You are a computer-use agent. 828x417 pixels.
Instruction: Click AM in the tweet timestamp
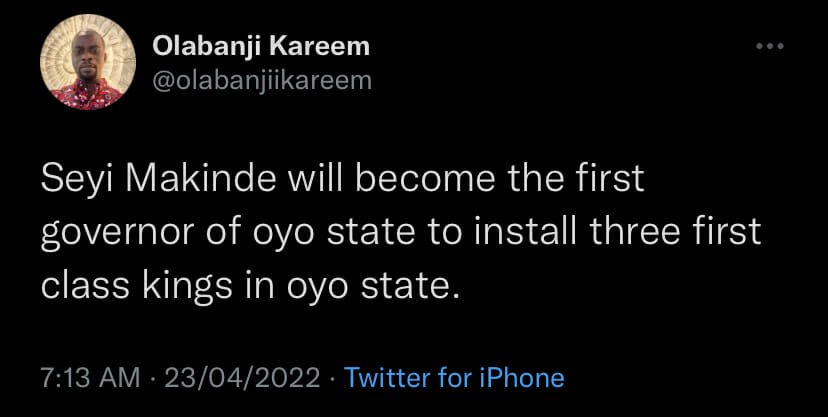pyautogui.click(x=121, y=378)
